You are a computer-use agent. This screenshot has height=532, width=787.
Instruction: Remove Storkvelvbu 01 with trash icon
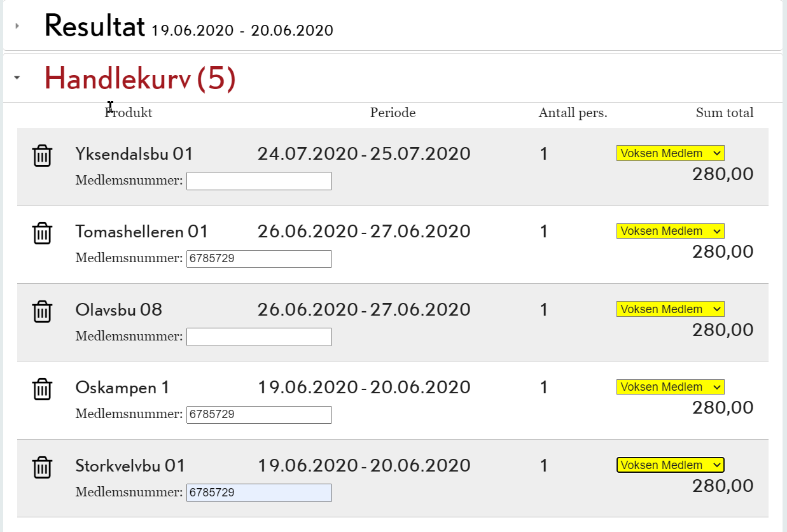coord(42,467)
